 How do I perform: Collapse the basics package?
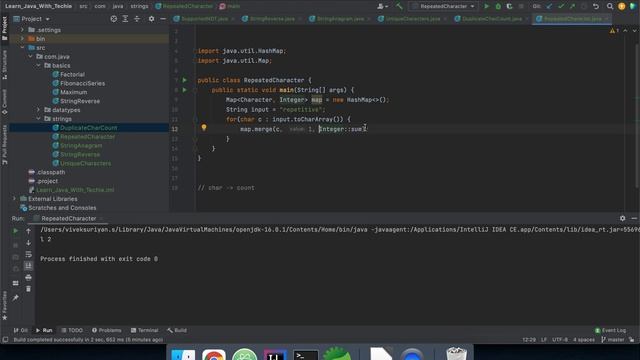(x=38, y=65)
